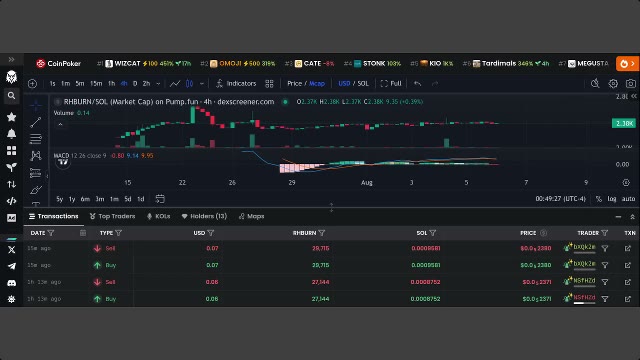This screenshot has width=640, height=360.
Task: Select the 1s chart interval
Action: click(52, 84)
